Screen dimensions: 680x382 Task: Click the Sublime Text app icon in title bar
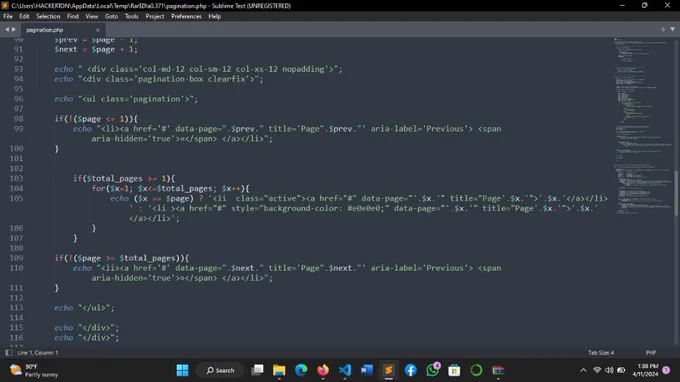click(x=5, y=6)
